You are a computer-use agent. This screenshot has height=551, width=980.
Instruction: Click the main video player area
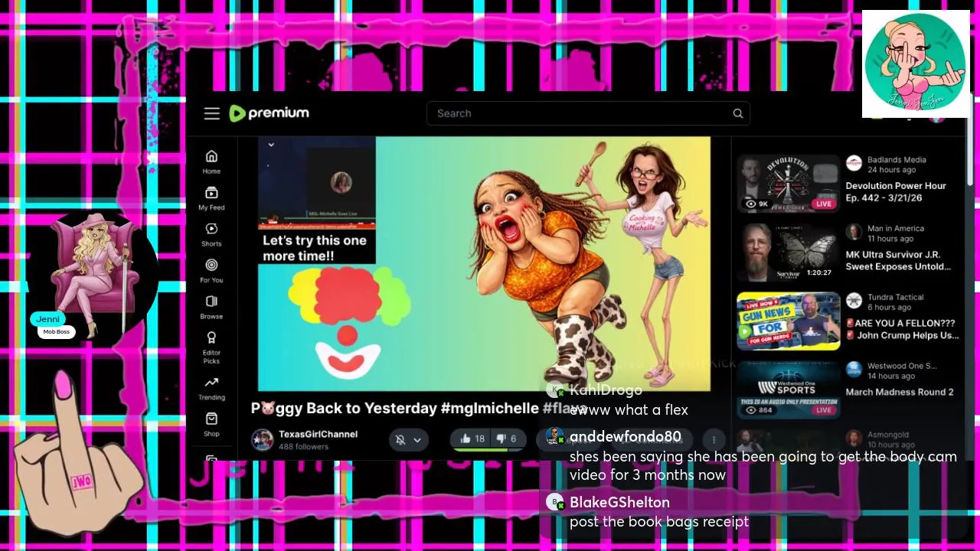(x=484, y=264)
